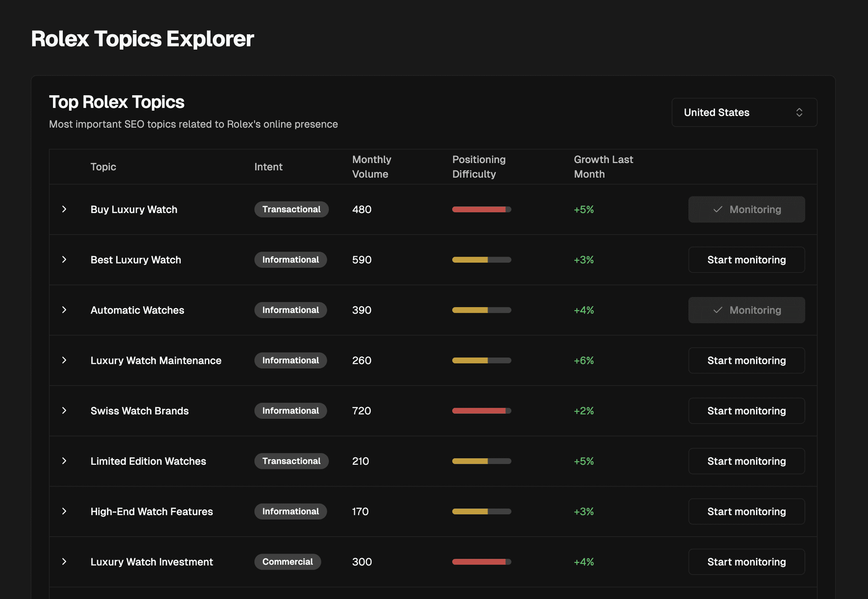Toggle off Monitoring for Buy Luxury Watch
868x599 pixels.
point(746,209)
